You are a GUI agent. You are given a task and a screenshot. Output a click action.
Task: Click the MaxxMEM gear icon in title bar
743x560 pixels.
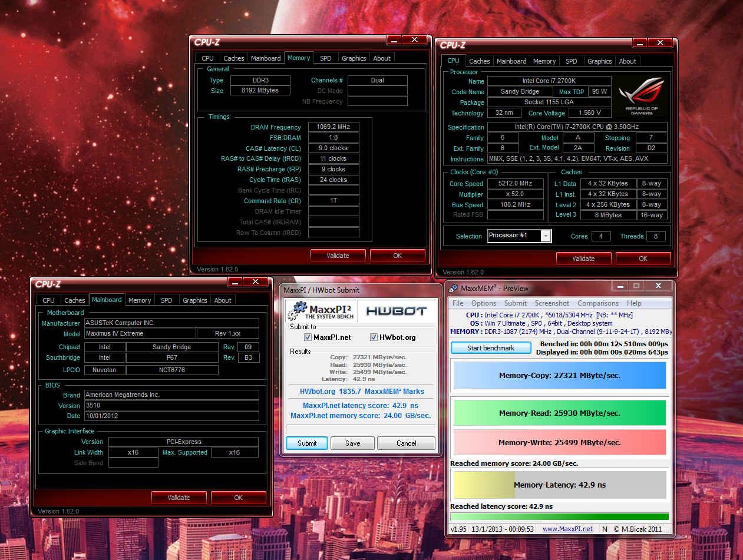point(453,288)
